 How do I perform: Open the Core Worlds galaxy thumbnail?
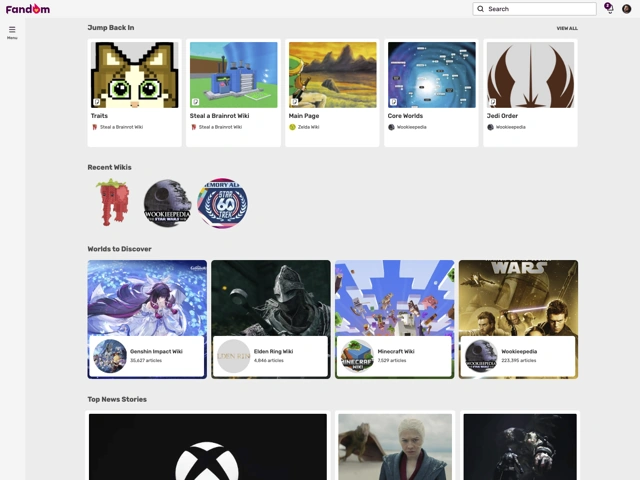[x=431, y=75]
